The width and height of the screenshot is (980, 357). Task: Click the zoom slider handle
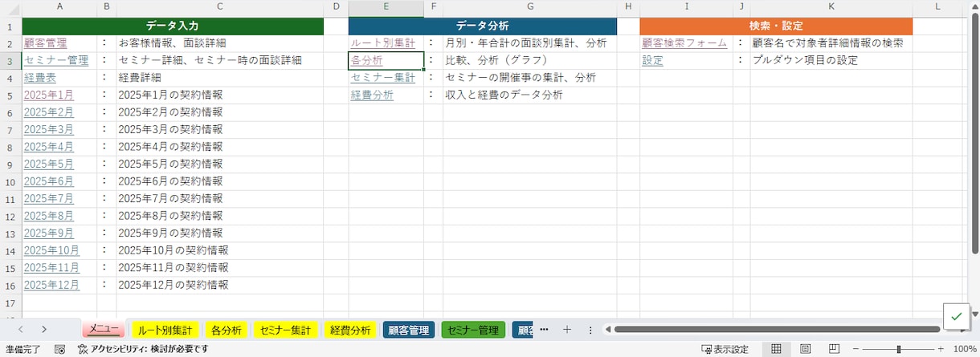[899, 349]
